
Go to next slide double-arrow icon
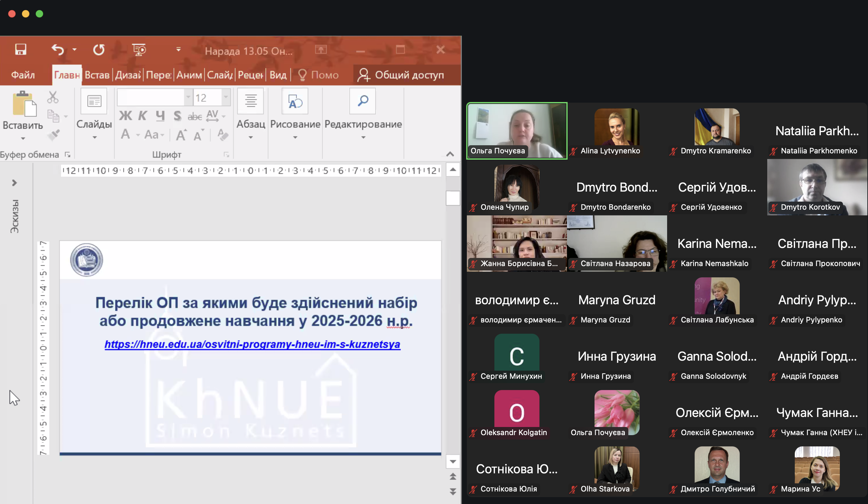453,491
